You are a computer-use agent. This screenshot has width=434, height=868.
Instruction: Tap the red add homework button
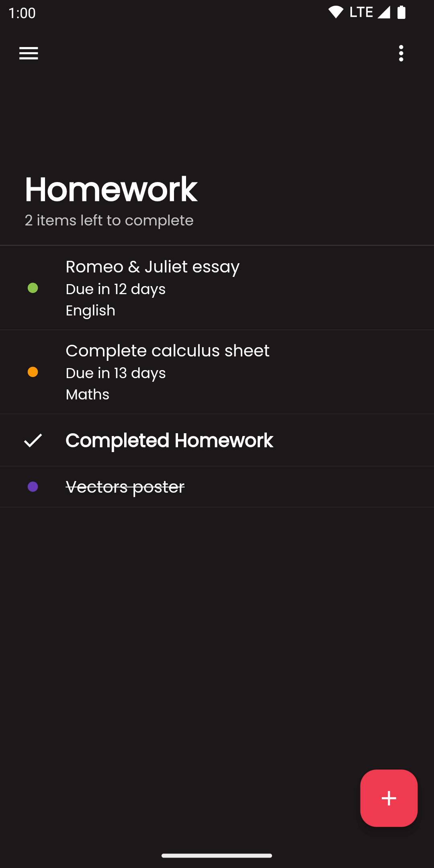click(389, 798)
